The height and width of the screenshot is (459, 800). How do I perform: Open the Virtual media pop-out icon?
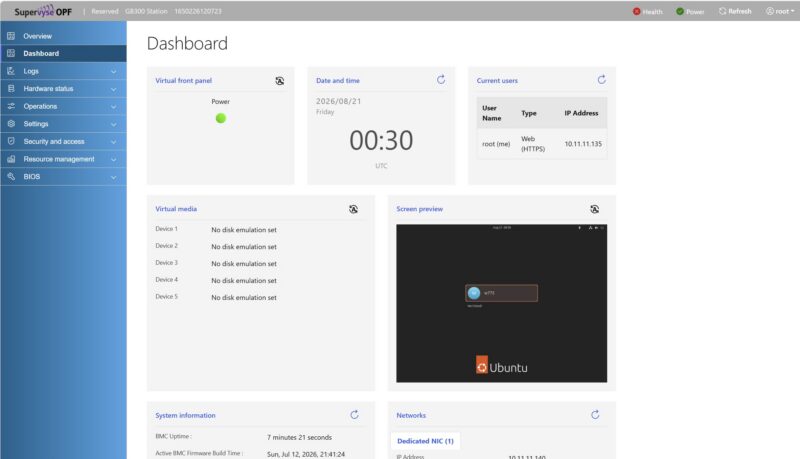point(353,209)
